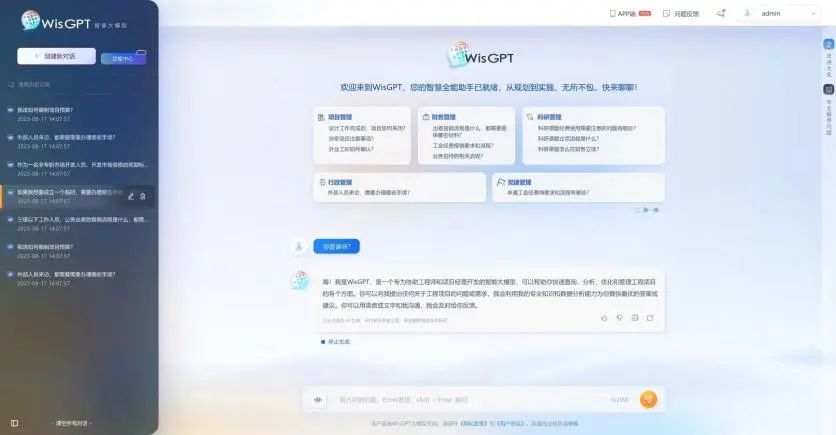Click the orange send button
This screenshot has height=435, width=836.
[648, 399]
